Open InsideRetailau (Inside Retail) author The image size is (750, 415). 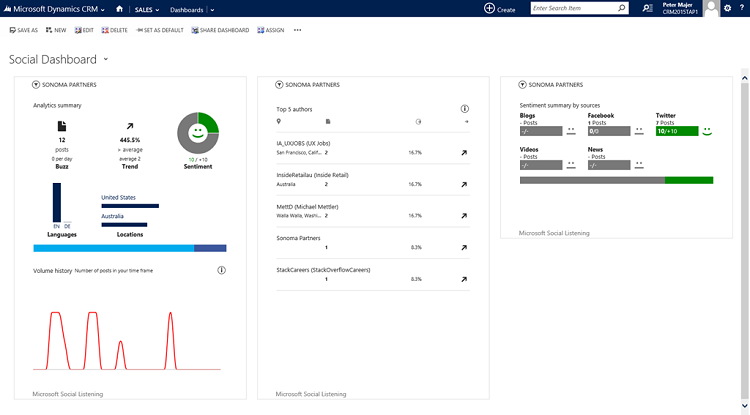pos(312,175)
